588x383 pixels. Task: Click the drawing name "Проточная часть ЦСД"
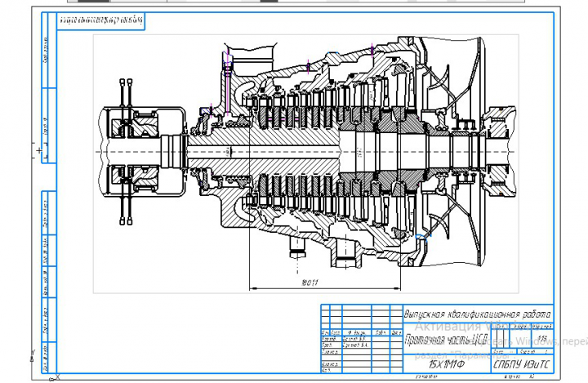click(446, 340)
